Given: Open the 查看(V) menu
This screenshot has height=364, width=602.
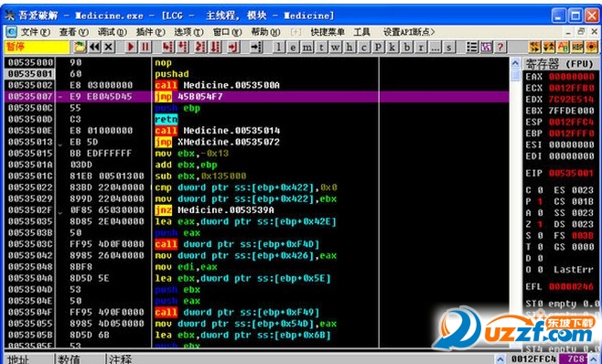Looking at the screenshot, I should tap(74, 32).
